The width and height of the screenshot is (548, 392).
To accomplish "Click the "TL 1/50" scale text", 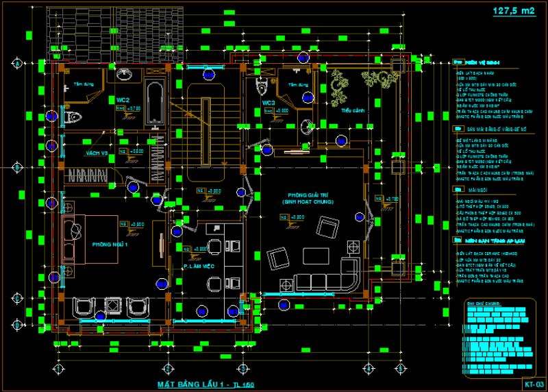I will click(x=244, y=385).
